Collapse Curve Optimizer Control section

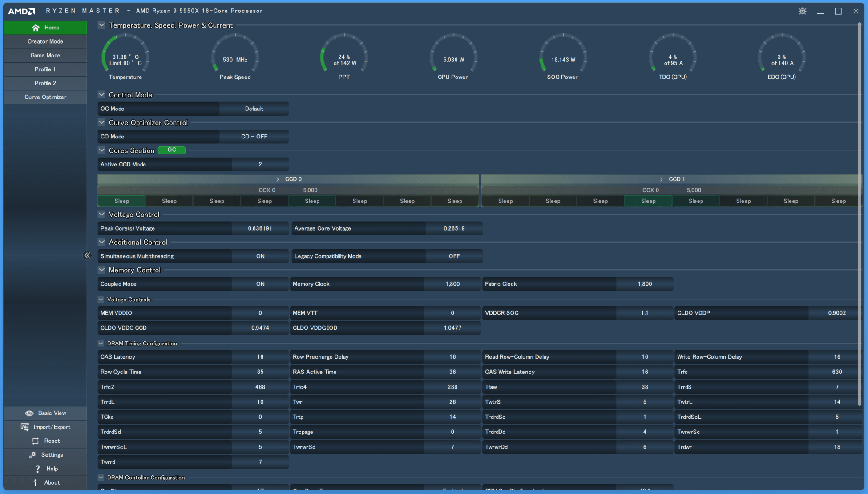101,122
